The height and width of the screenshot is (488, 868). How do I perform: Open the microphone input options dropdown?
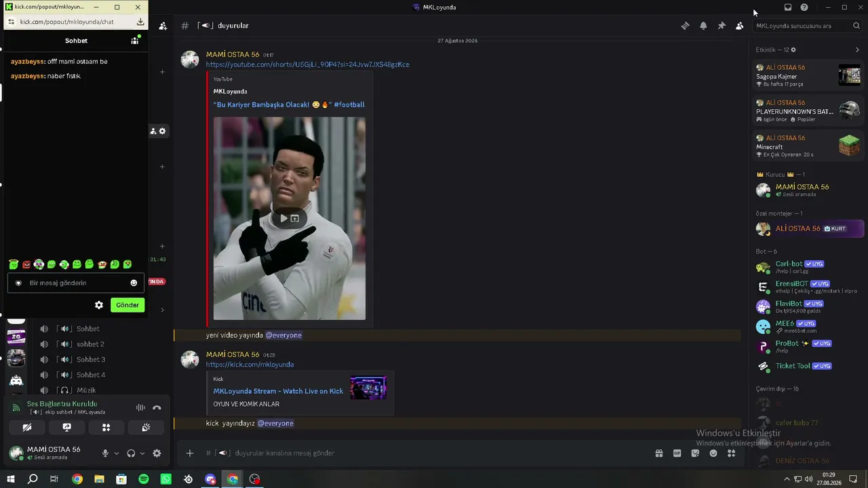117,453
